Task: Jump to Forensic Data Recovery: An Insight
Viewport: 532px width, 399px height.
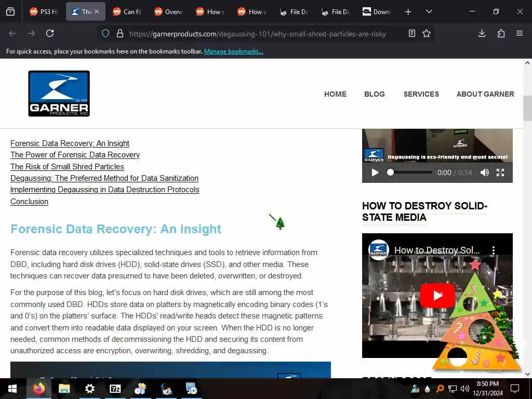Action: (70, 143)
